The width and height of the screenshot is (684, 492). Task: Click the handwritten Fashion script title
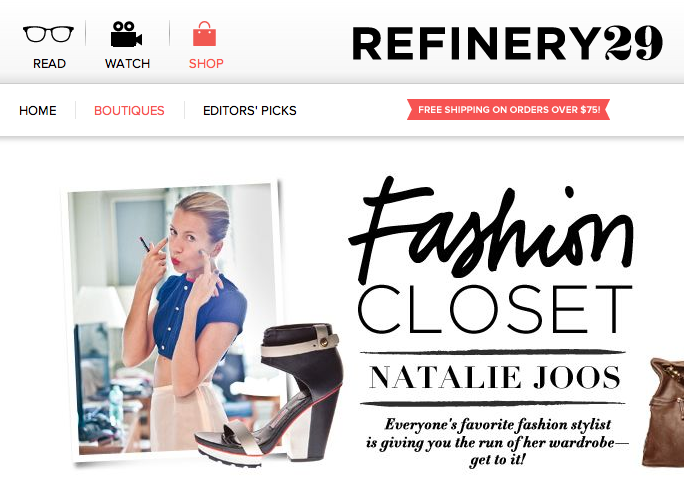coord(492,231)
